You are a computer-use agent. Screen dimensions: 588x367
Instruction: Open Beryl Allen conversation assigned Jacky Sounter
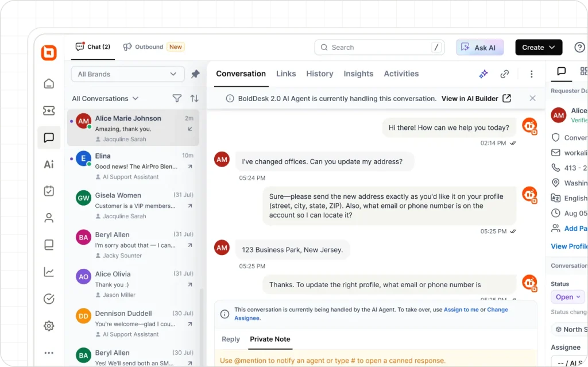point(133,245)
